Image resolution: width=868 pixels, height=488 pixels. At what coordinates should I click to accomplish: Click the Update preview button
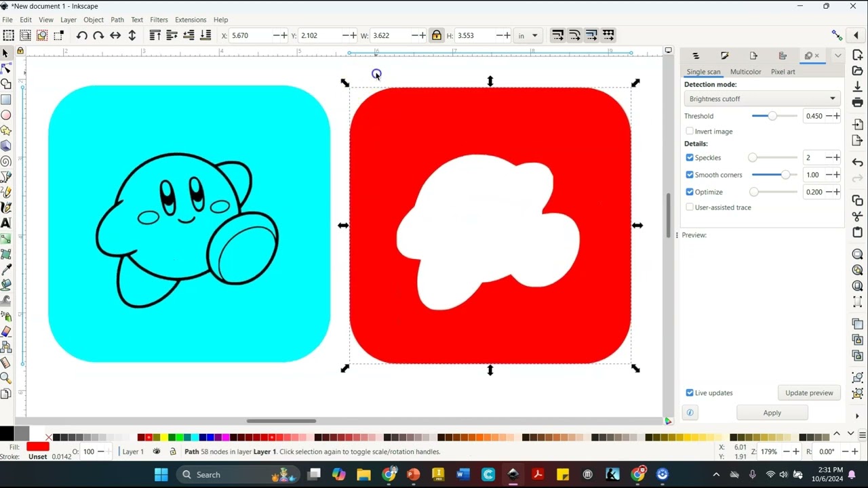point(809,393)
